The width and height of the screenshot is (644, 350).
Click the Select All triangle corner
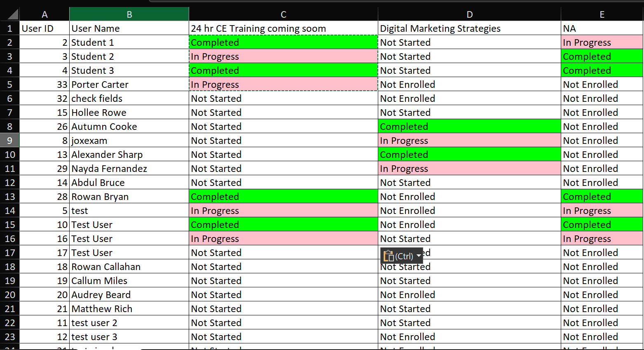[10, 14]
